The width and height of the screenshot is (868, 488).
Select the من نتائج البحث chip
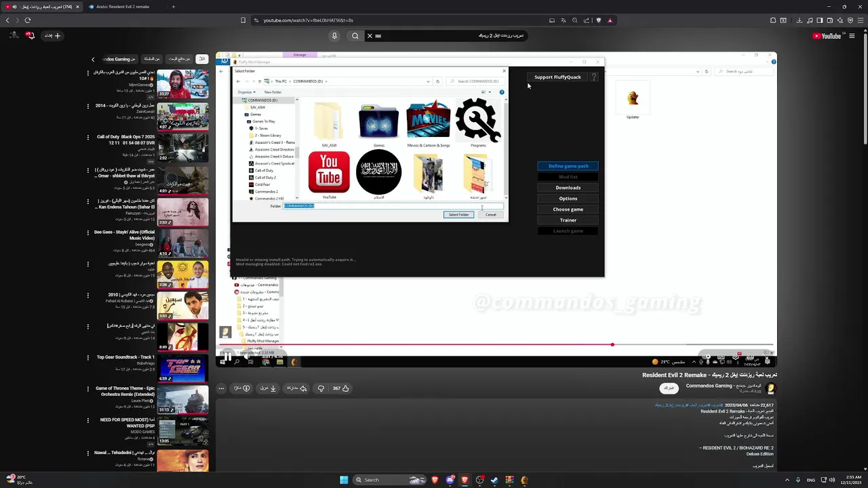(179, 59)
